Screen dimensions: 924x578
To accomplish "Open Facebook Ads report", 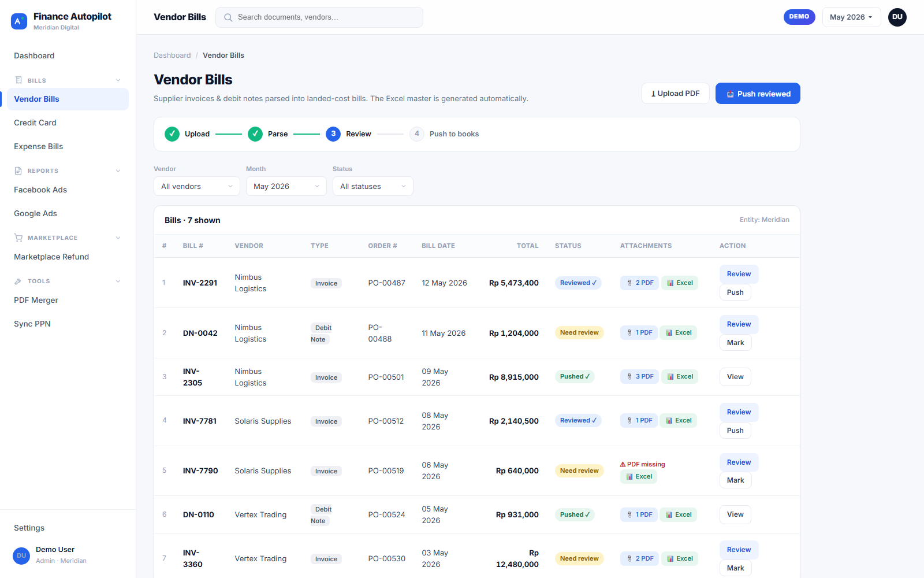I will tap(68, 190).
